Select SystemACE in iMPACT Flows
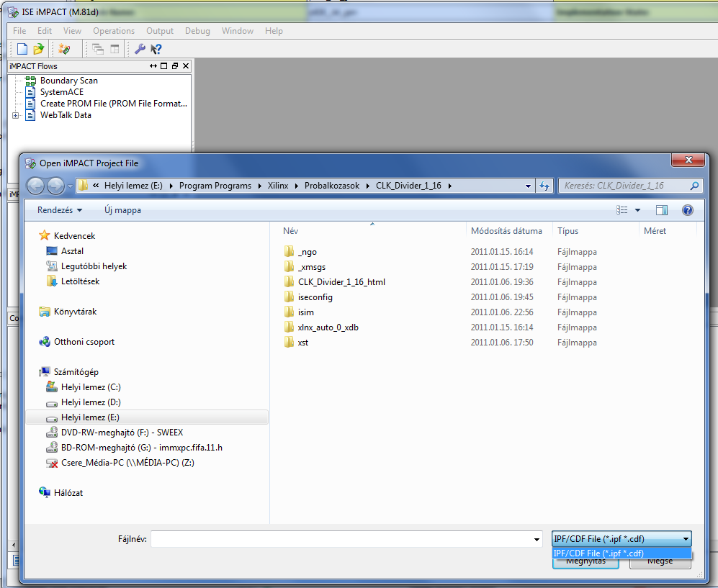Screen dimensions: 718x588 [x=62, y=92]
